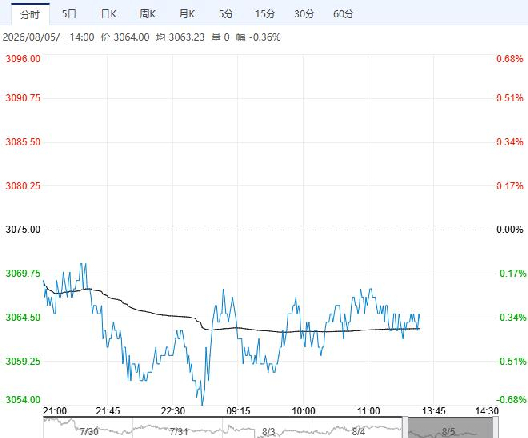The height and width of the screenshot is (438, 528).
Task: Open the 60分 interval tab
Action: 343,14
